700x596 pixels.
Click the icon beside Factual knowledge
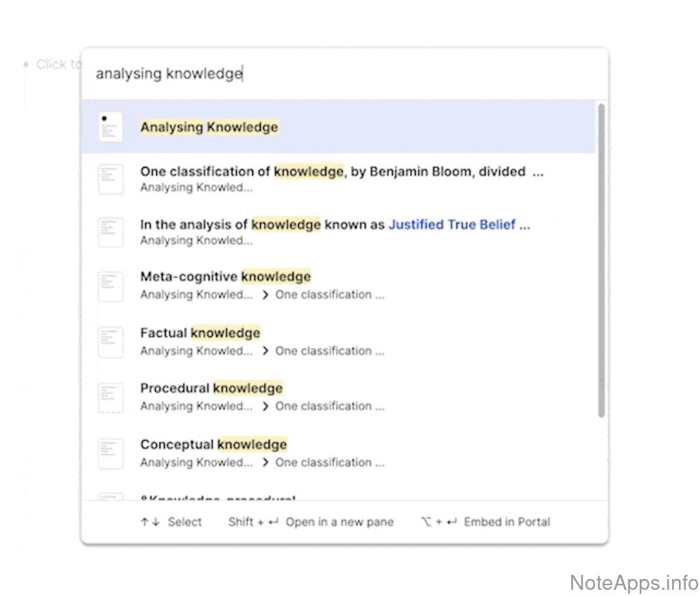pos(111,342)
